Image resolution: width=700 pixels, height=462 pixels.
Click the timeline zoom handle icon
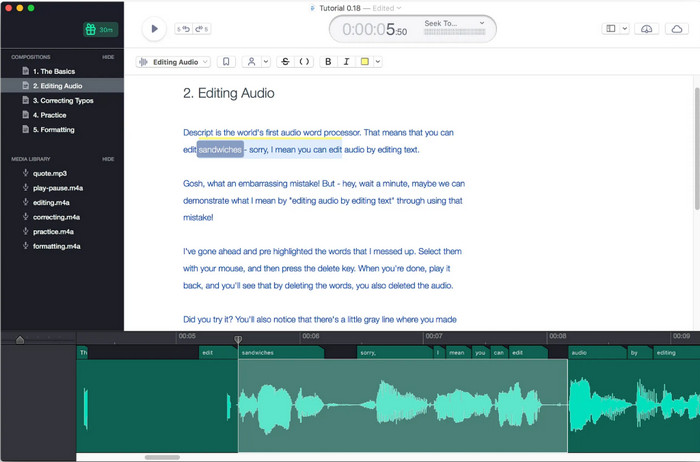(x=20, y=340)
